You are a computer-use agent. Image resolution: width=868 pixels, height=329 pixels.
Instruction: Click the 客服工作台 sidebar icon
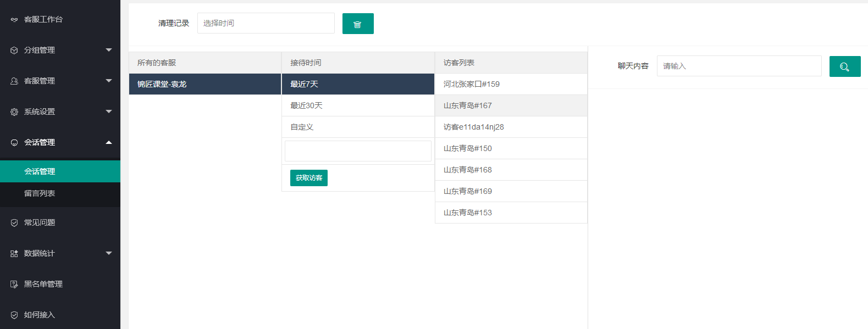(14, 20)
